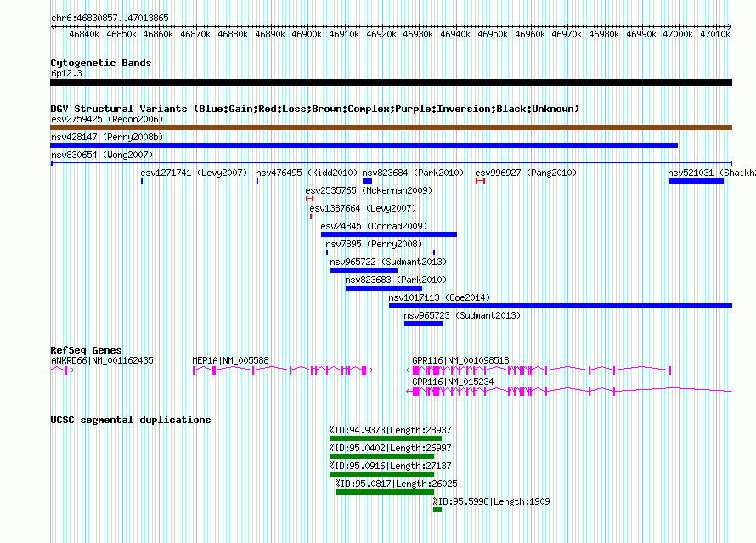This screenshot has height=543, width=756.
Task: Click the DGV Structural Variants track heading
Action: pos(315,109)
